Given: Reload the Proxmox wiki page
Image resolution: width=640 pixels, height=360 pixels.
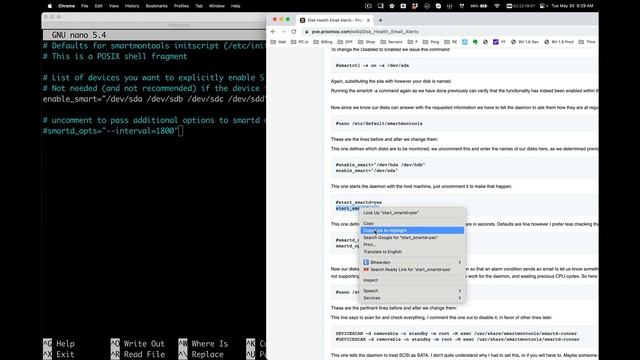Looking at the screenshot, I should [x=294, y=31].
